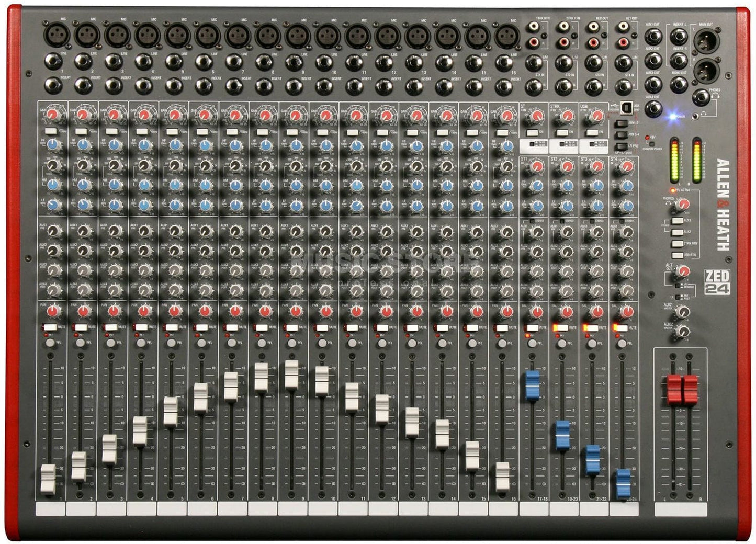
Task: Plug into the channel 1 MIC XLR input
Action: pos(57,34)
